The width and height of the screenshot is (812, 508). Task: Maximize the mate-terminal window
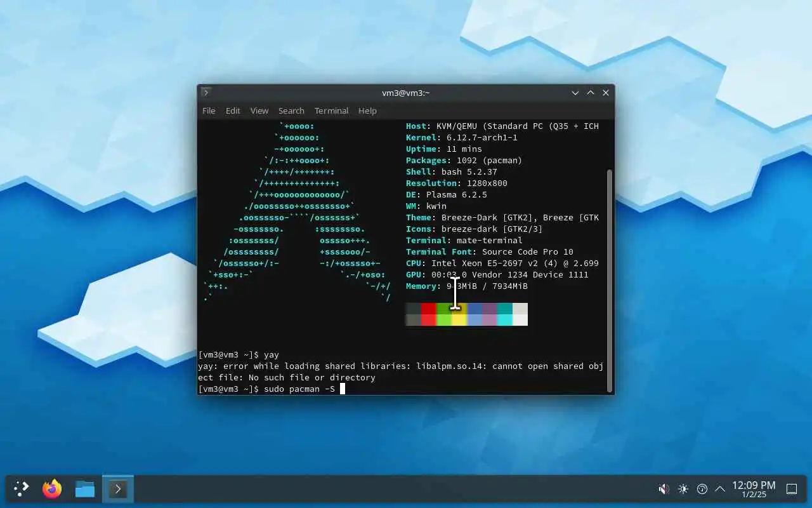[591, 93]
